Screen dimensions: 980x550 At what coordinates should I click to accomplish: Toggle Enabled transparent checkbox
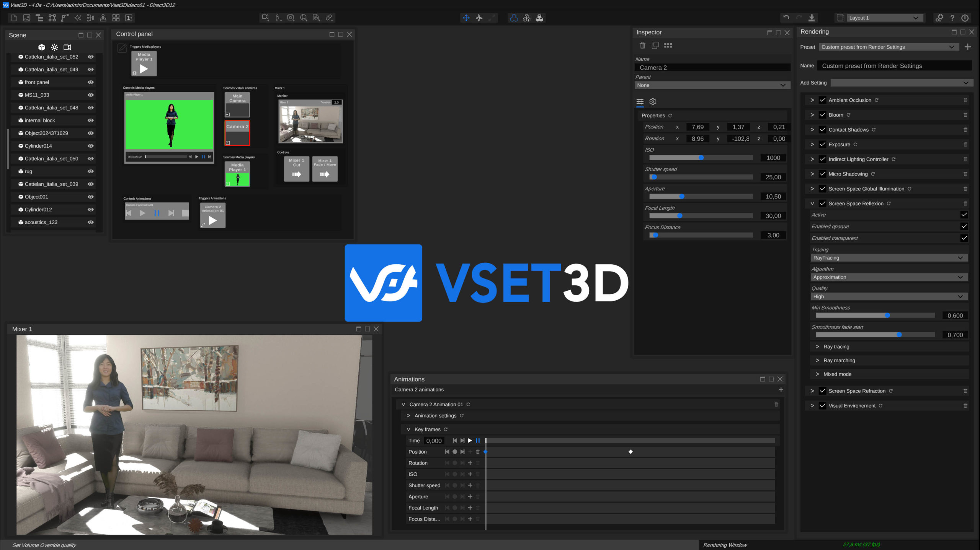pyautogui.click(x=964, y=238)
